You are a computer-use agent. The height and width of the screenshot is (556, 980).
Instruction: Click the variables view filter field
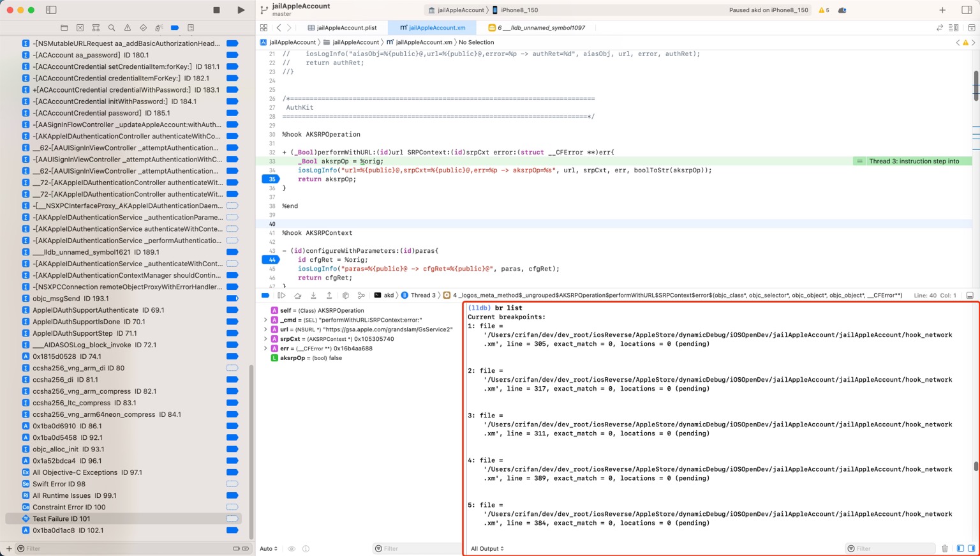[x=417, y=548]
